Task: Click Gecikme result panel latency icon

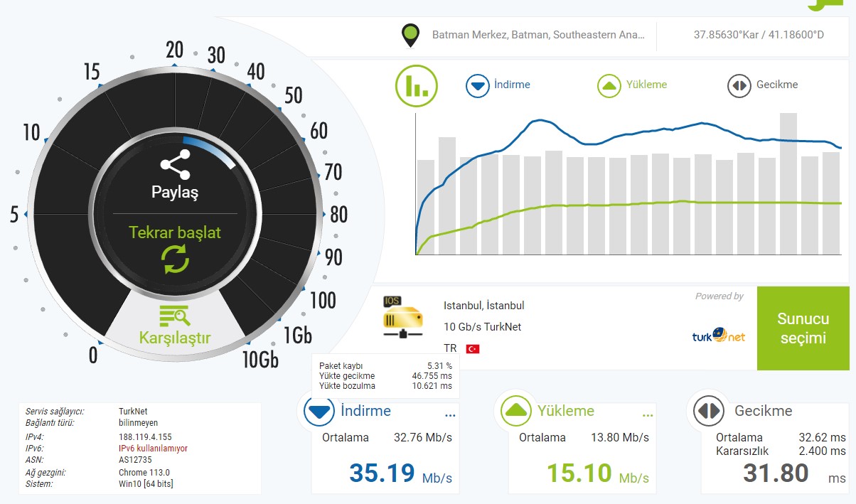Action: click(709, 412)
